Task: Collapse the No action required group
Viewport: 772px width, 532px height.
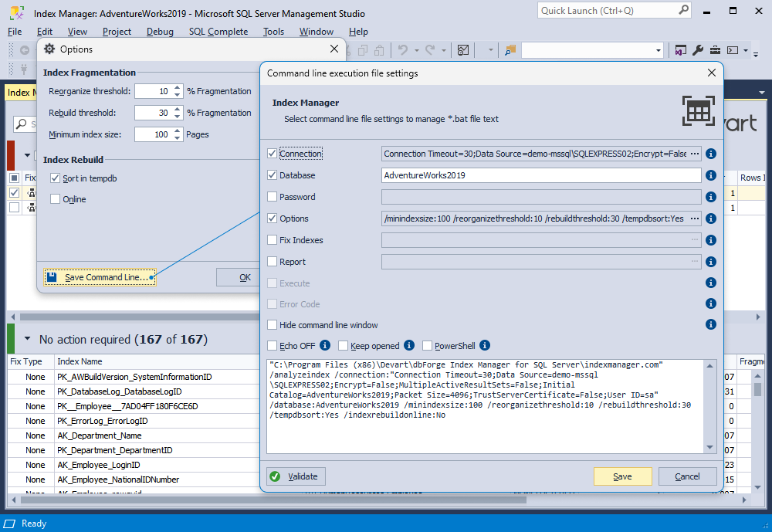Action: (28, 339)
